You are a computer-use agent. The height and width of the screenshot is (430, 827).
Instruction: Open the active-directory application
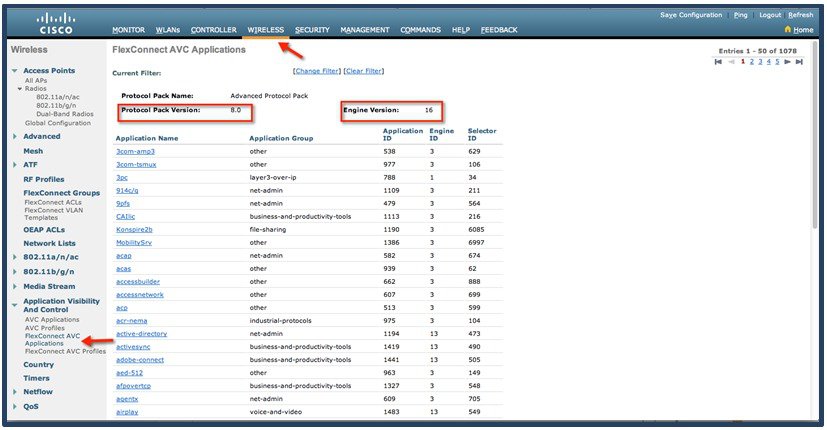point(141,334)
